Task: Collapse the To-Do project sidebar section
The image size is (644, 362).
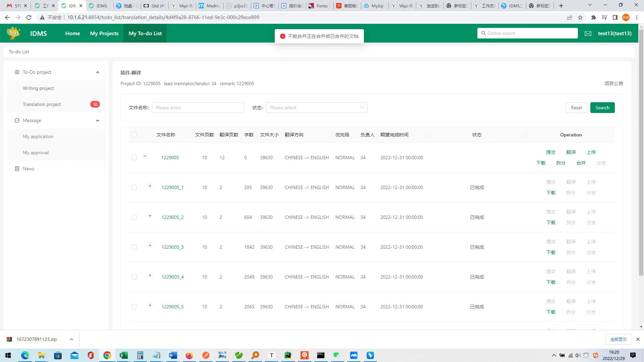Action: [x=98, y=72]
